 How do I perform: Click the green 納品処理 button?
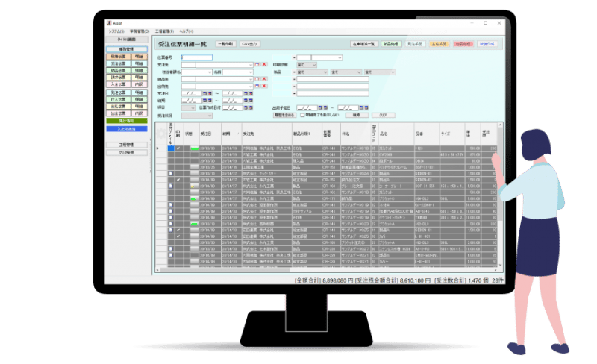390,44
